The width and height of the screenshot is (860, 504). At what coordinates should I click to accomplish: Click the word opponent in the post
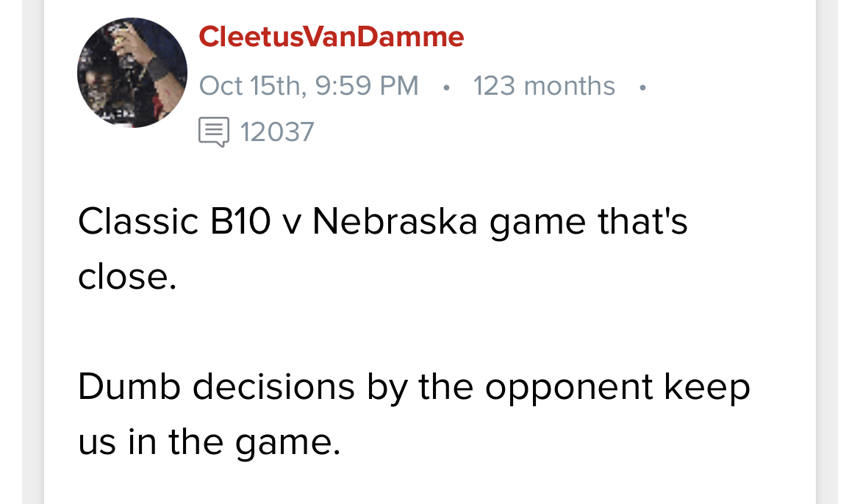[569, 389]
